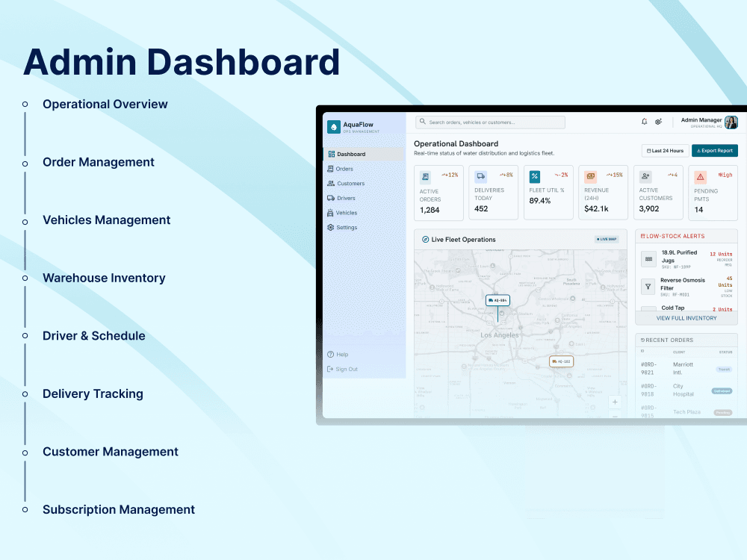
Task: Click the 18.9L Purified Jugs item icon
Action: coord(648,259)
